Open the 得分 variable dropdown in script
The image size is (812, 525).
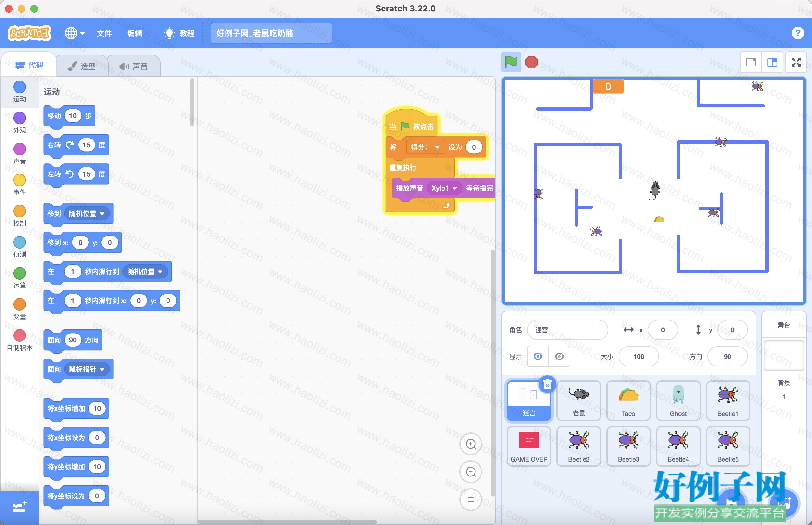pos(425,147)
